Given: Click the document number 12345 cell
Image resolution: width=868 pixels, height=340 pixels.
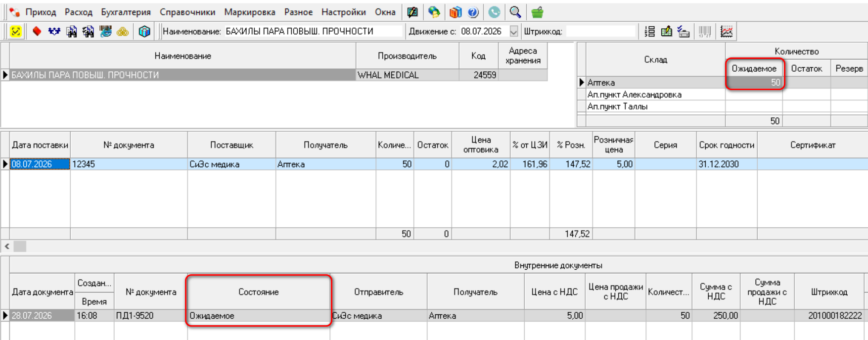Looking at the screenshot, I should click(129, 164).
